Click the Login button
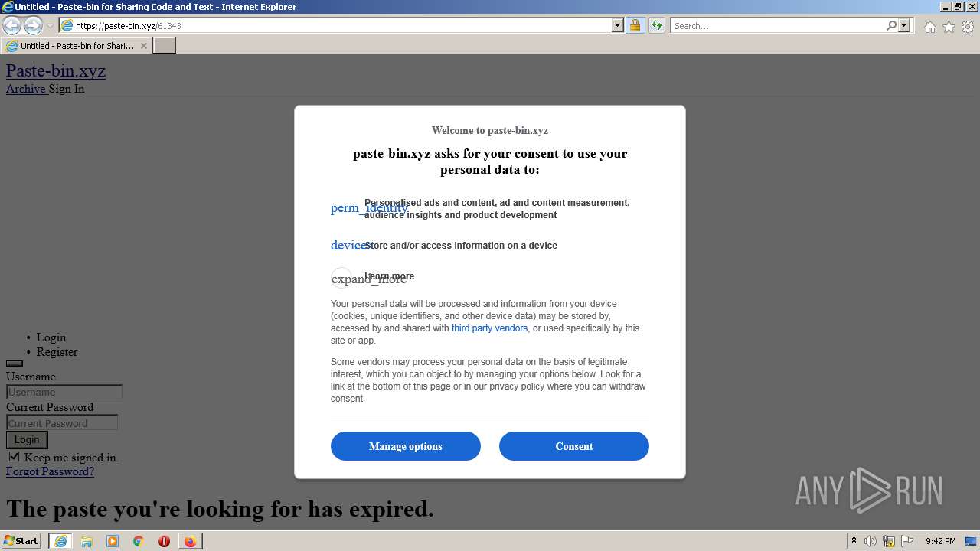Screen dimensions: 980x551 [x=27, y=439]
